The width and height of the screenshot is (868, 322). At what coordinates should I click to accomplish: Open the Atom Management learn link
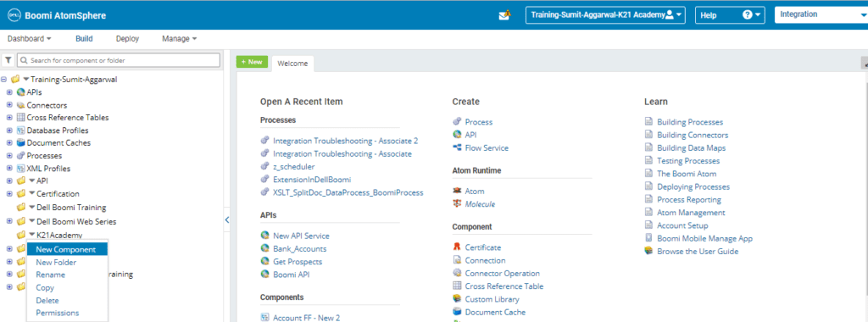691,213
